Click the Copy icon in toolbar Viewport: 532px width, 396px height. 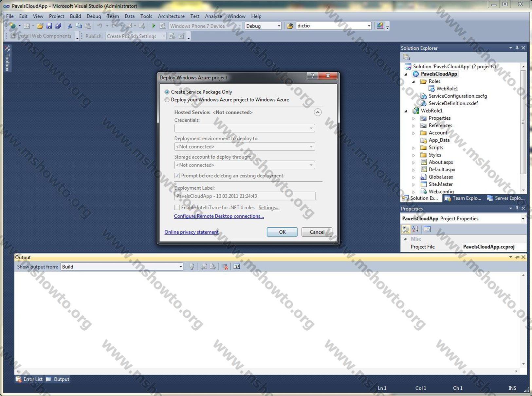point(79,26)
